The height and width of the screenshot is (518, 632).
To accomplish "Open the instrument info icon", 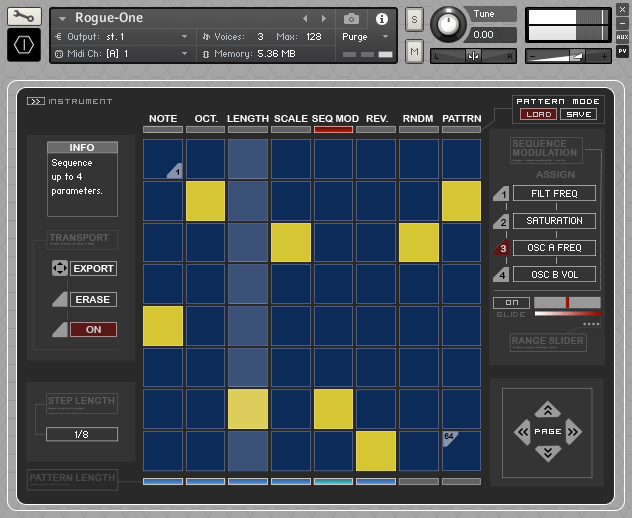I will point(381,18).
